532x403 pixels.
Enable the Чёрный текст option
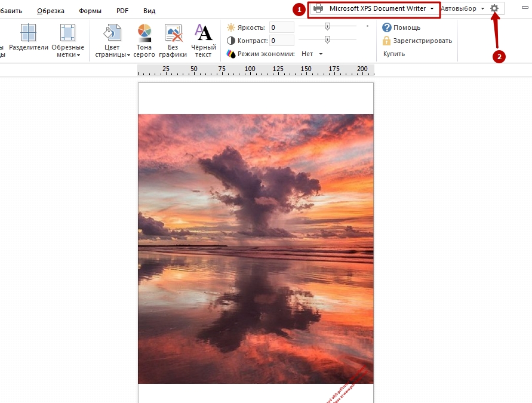[x=204, y=34]
